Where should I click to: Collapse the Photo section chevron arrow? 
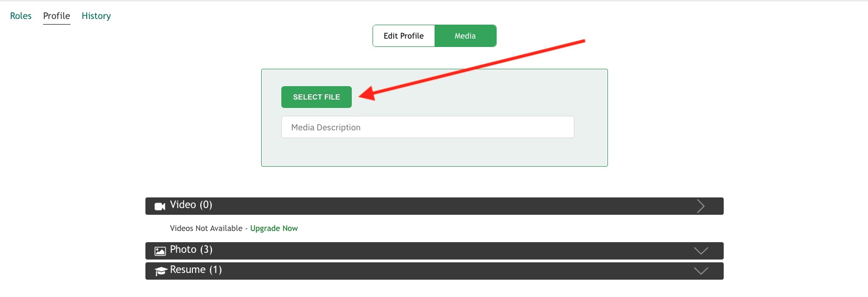(700, 251)
